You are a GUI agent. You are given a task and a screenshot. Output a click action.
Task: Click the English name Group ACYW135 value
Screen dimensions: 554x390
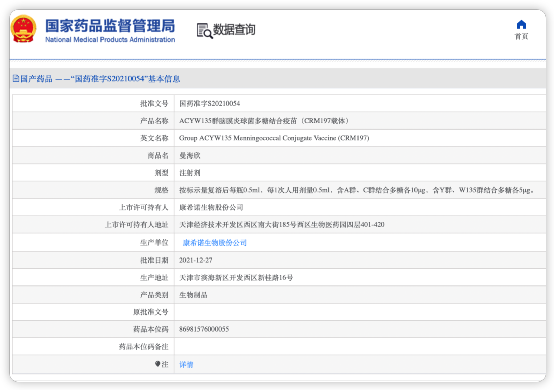point(274,138)
